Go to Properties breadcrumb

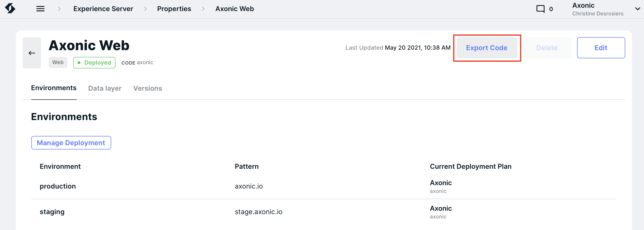[x=174, y=9]
